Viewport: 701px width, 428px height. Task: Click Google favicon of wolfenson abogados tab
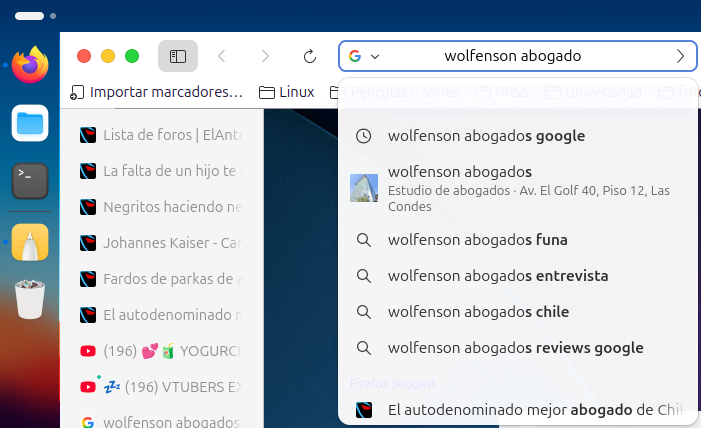coord(88,423)
